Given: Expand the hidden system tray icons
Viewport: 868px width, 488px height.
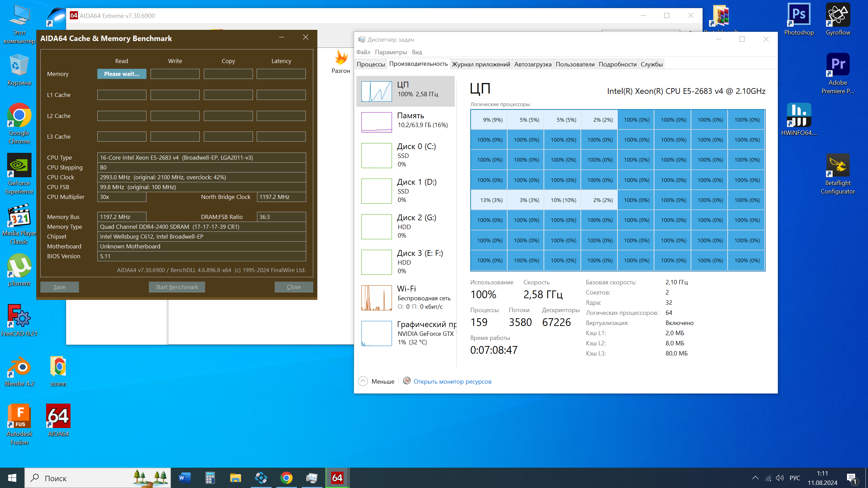Looking at the screenshot, I should [755, 478].
